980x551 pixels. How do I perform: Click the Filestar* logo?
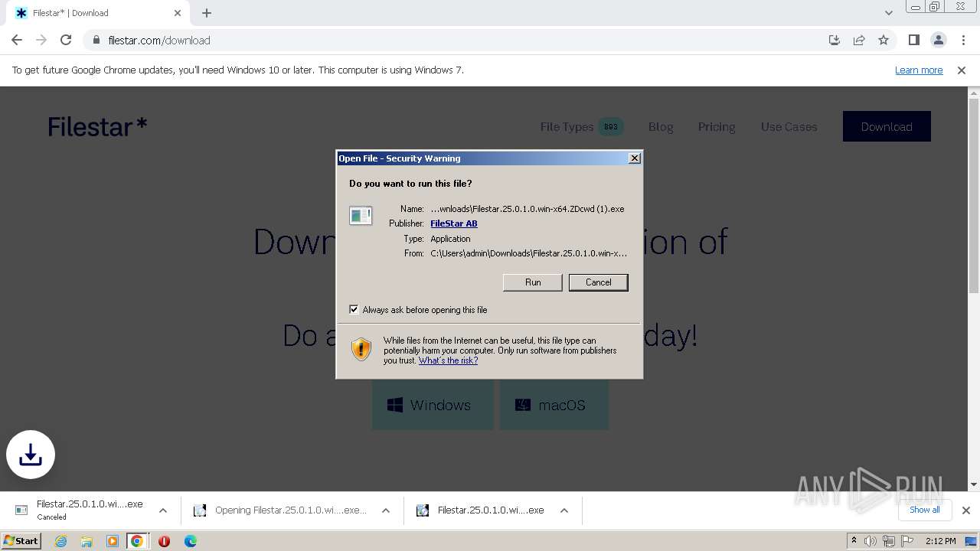click(97, 126)
